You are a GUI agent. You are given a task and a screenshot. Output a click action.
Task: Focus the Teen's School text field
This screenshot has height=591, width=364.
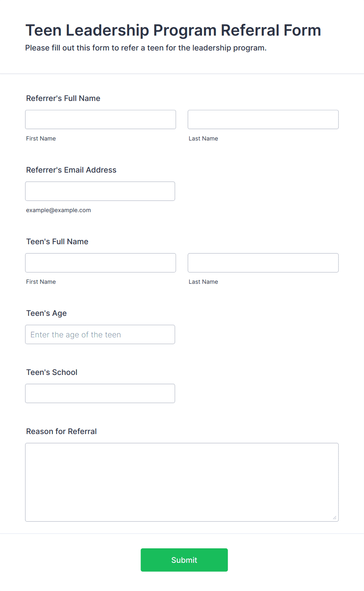(100, 393)
